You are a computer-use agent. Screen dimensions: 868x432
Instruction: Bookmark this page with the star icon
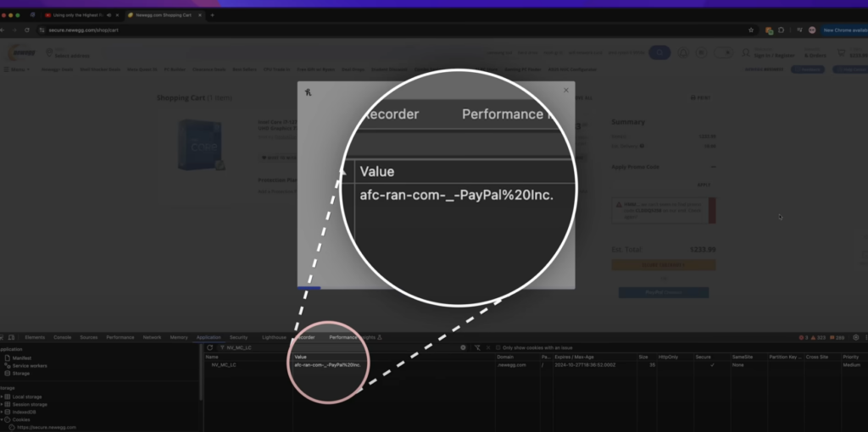pyautogui.click(x=751, y=30)
